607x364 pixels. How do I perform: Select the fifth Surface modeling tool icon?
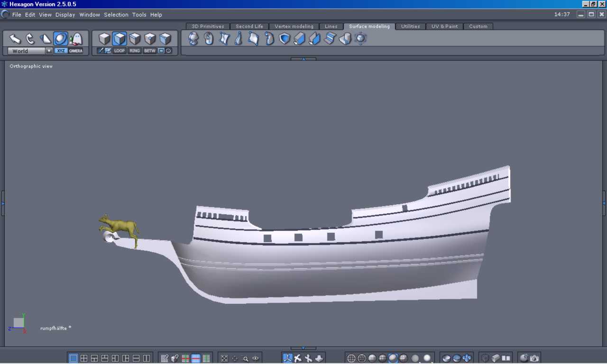(x=254, y=38)
